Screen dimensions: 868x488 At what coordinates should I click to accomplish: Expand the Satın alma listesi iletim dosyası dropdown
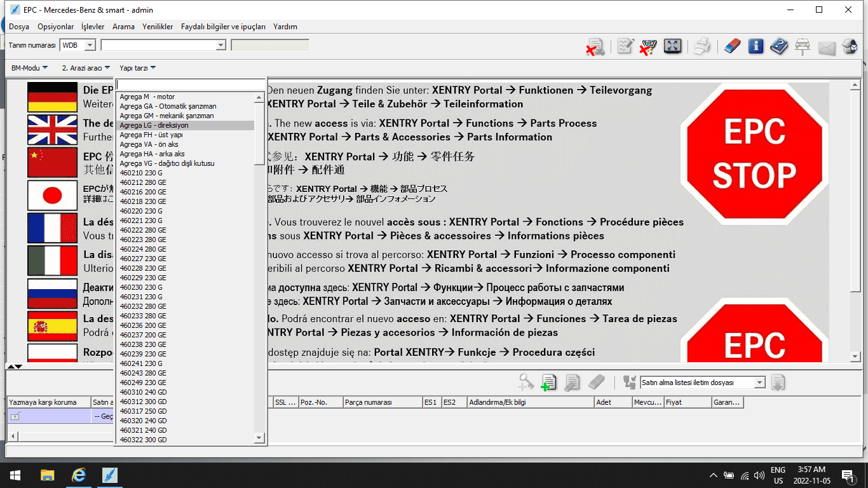[x=759, y=383]
